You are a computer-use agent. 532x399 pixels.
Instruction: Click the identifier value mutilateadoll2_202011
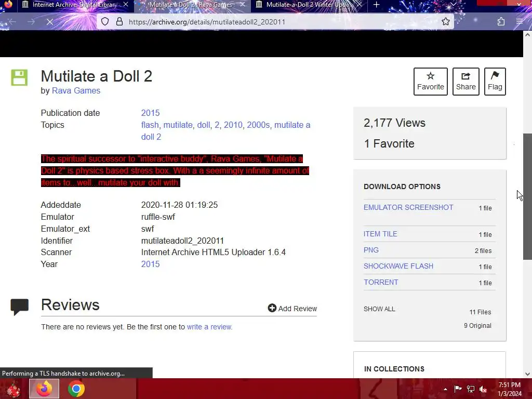click(182, 241)
